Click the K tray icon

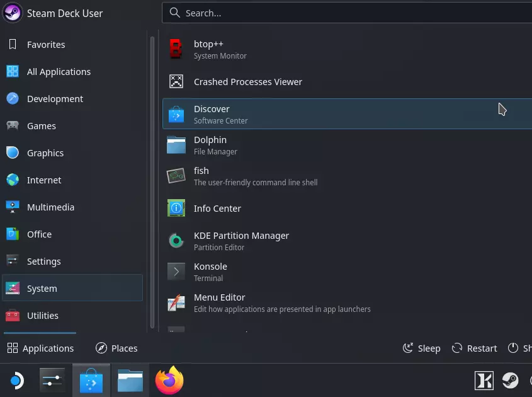[484, 381]
